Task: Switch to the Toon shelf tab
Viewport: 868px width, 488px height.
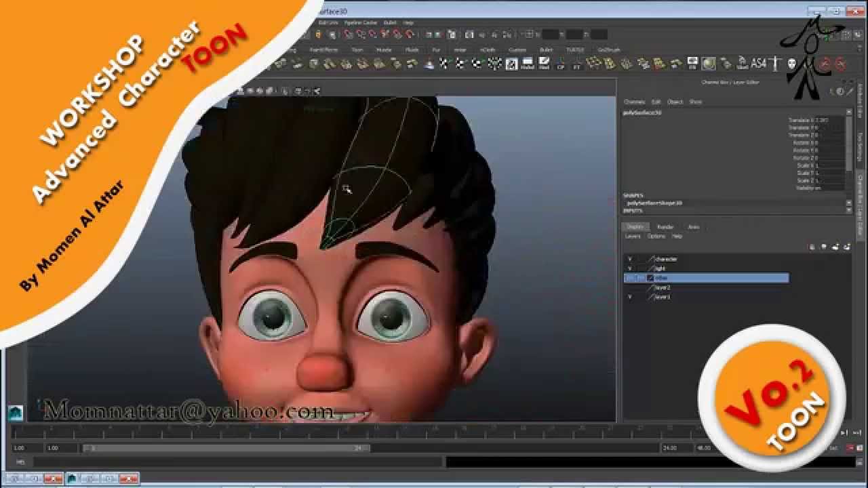Action: click(x=357, y=49)
